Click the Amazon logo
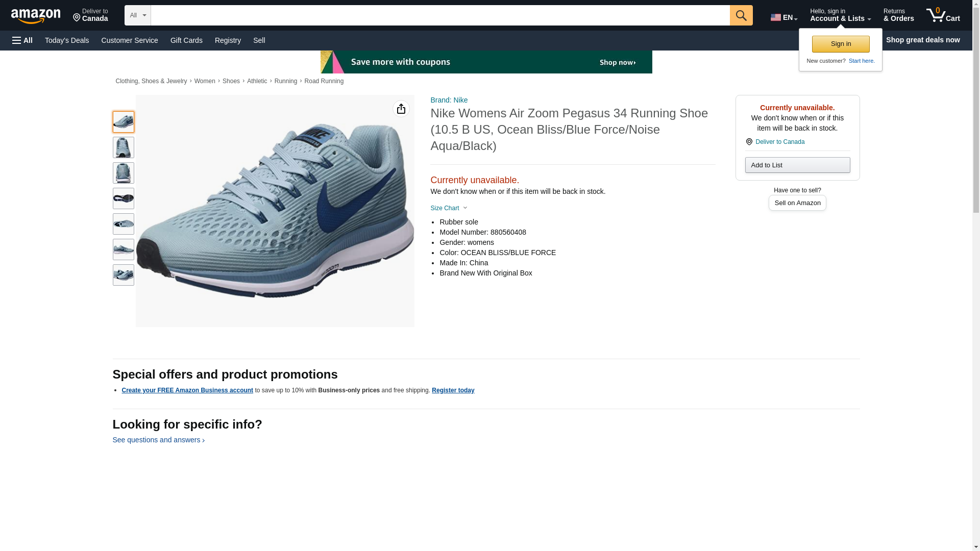980x551 pixels. pyautogui.click(x=36, y=16)
